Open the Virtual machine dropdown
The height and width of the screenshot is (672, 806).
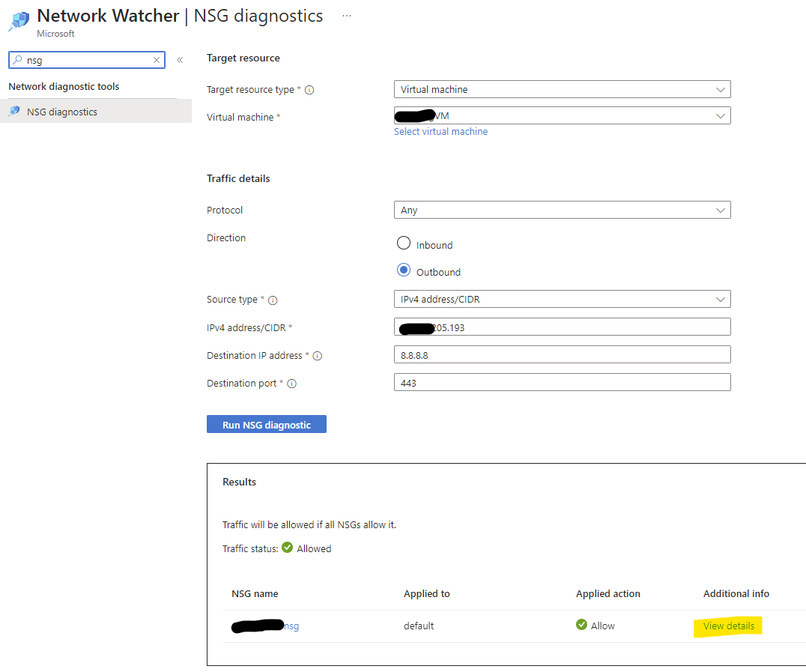563,115
